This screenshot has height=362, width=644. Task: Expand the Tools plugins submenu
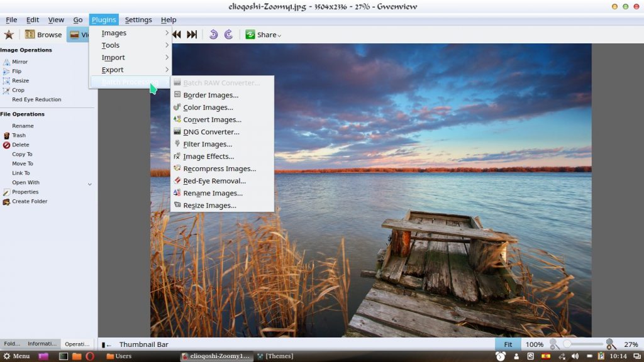[x=131, y=45]
